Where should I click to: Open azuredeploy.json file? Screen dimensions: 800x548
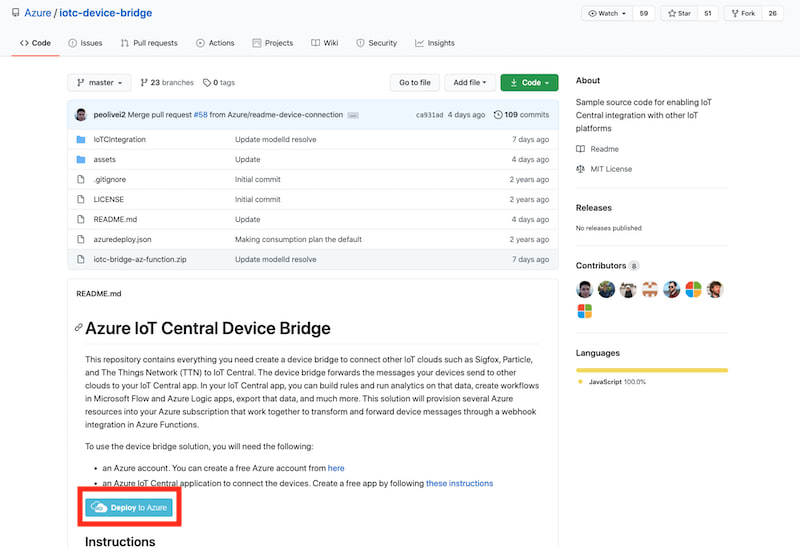[x=122, y=239]
